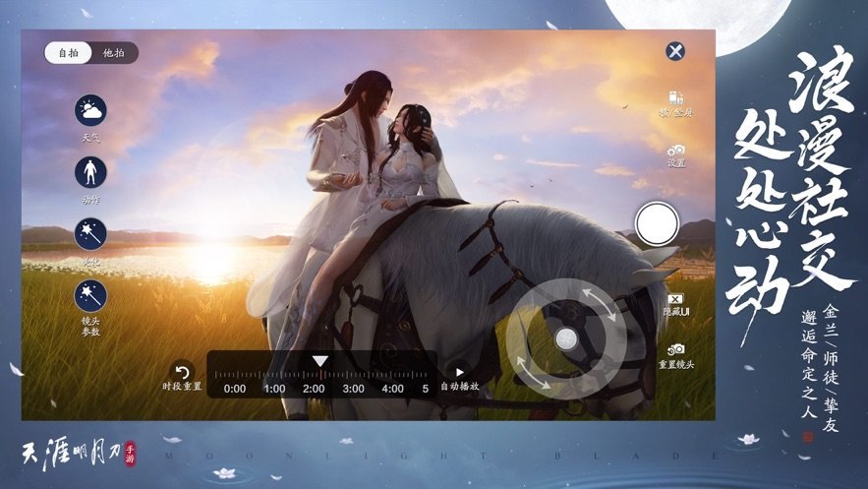Click the 1:00 mark on the time ruler
This screenshot has height=489, width=868.
pyautogui.click(x=274, y=388)
